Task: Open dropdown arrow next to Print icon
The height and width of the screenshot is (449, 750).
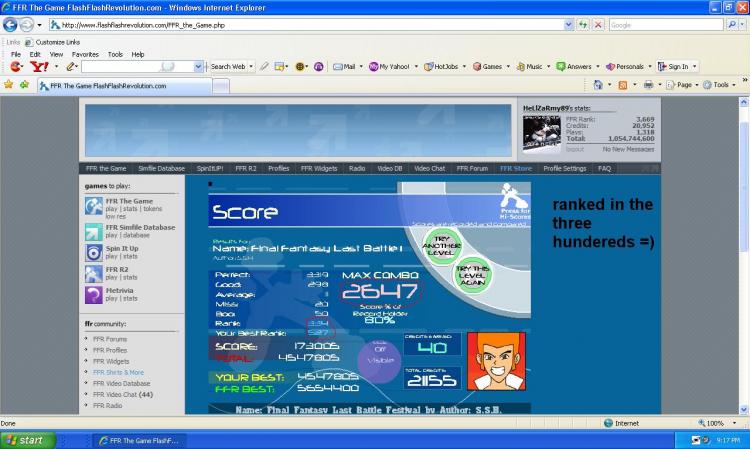Action: [x=660, y=85]
